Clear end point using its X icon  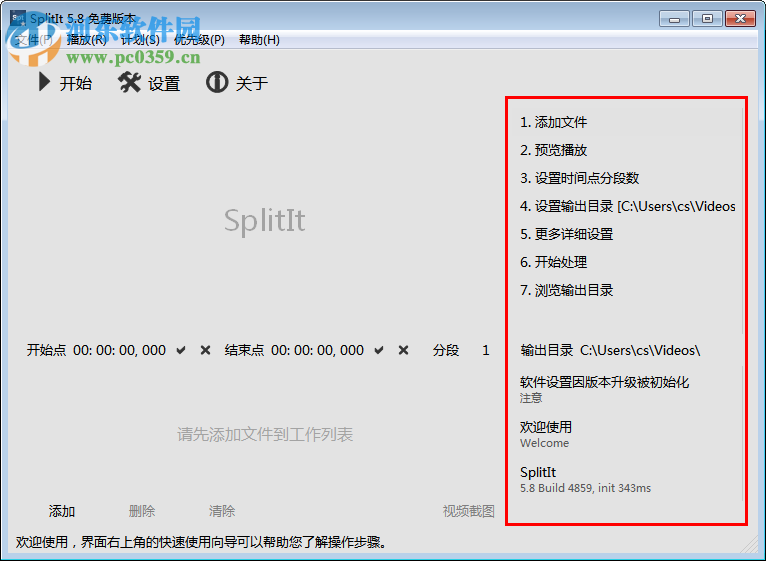(x=404, y=350)
